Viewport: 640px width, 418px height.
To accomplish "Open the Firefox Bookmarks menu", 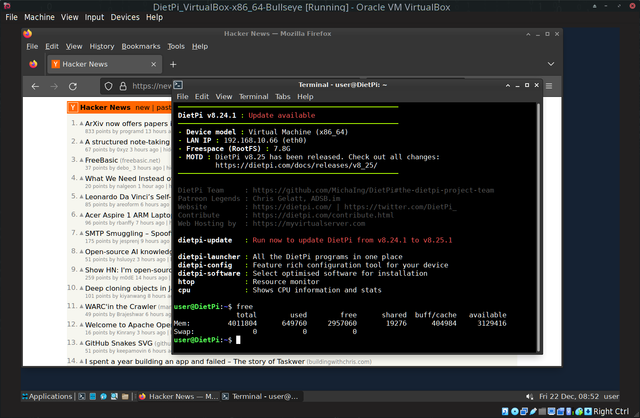I will point(141,46).
